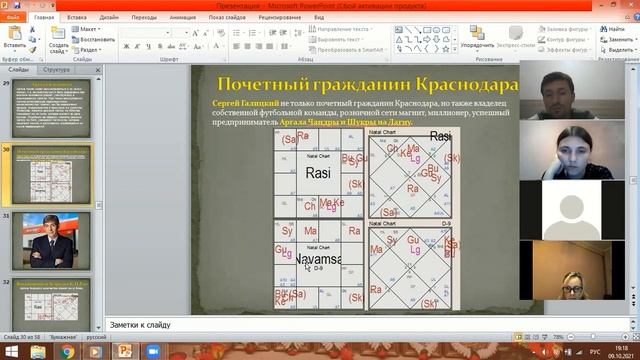This screenshot has width=640, height=360.
Task: Click the fit slide to window icon
Action: click(636, 337)
